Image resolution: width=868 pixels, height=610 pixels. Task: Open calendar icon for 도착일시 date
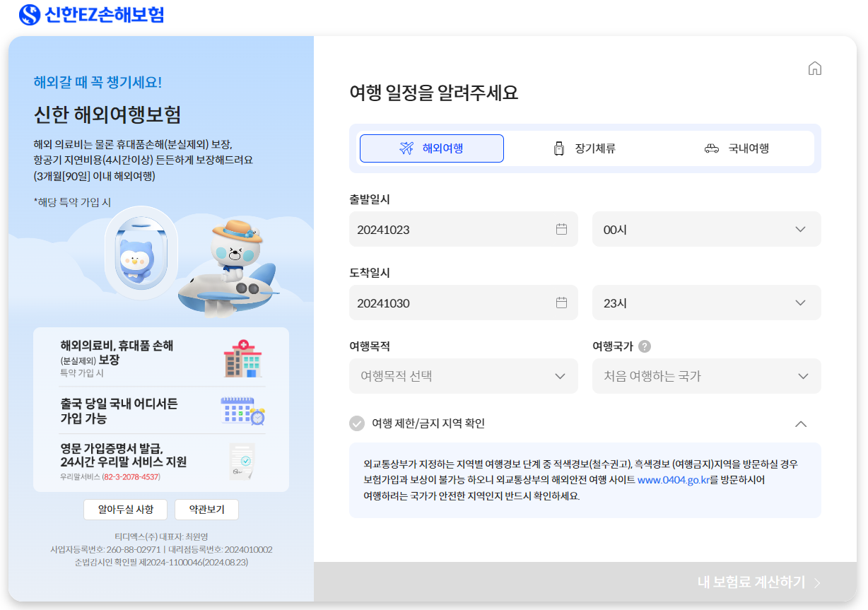click(x=562, y=303)
